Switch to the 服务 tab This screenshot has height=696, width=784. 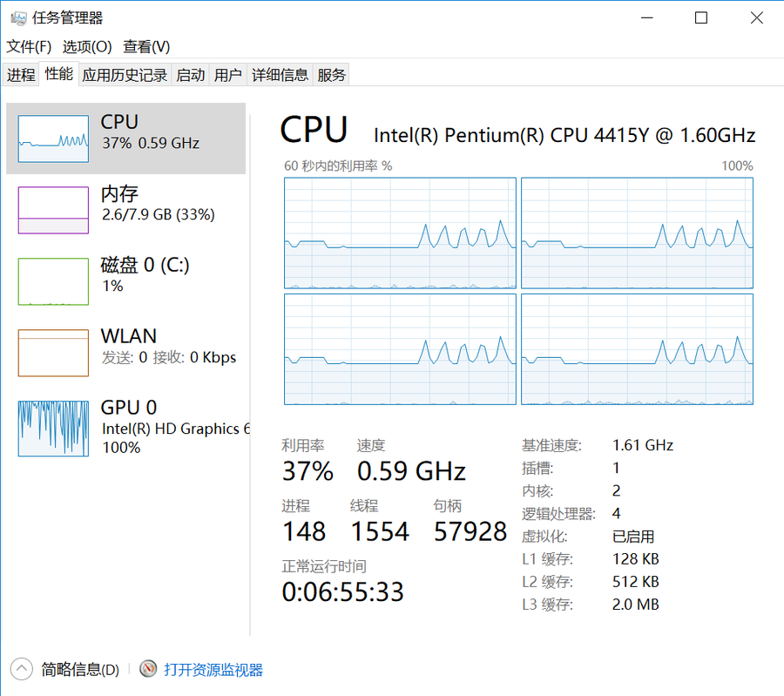[x=332, y=75]
